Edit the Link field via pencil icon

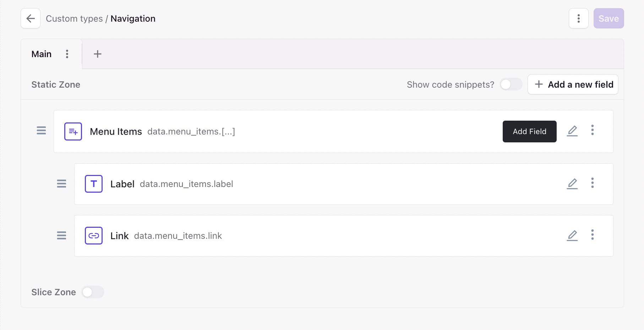572,236
